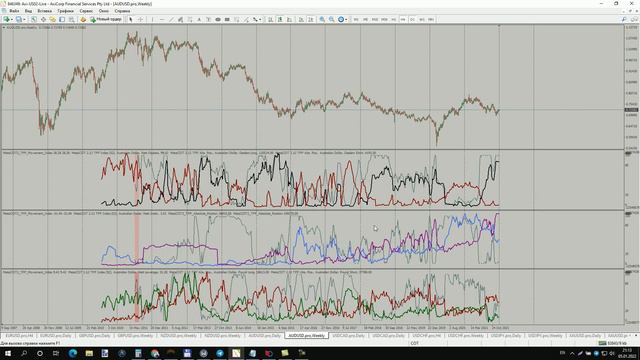The height and width of the screenshot is (360, 640).
Task: Switch chart to line chart mode
Action: point(289,19)
